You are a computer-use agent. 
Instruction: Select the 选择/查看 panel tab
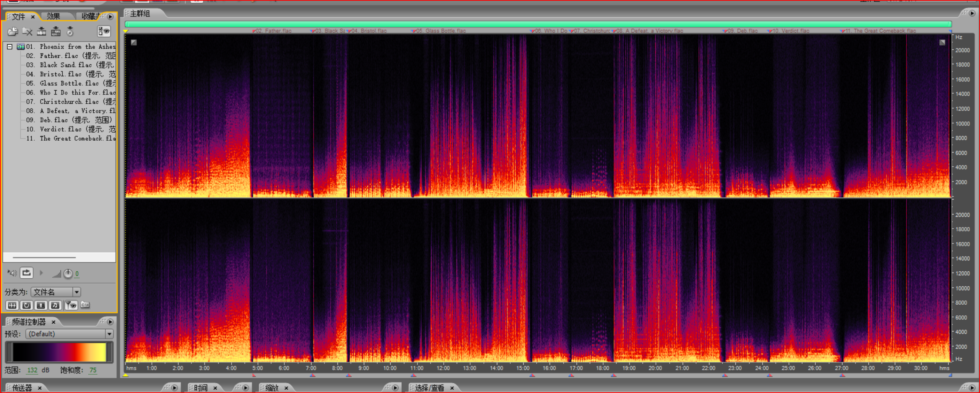[430, 388]
